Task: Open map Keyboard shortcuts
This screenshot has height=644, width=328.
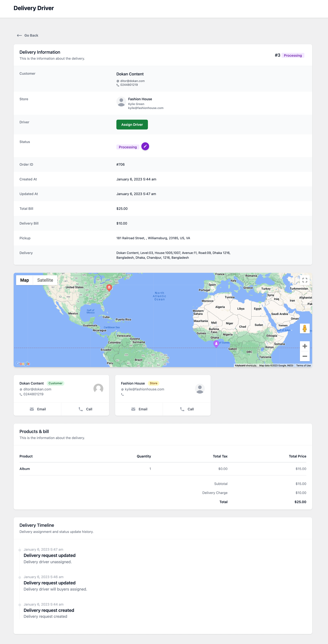Action: click(246, 366)
